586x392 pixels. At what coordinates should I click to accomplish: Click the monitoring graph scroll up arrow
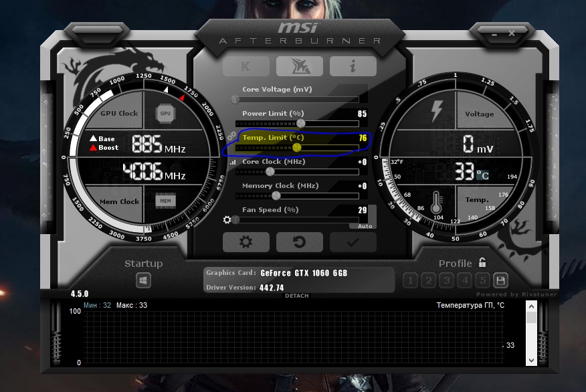tap(531, 307)
